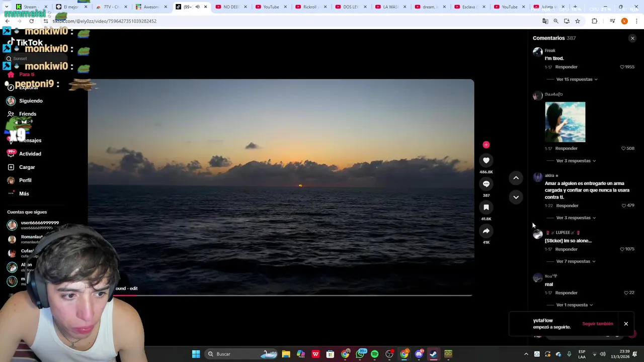Open the zoom magnifier icon in address bar

556,21
